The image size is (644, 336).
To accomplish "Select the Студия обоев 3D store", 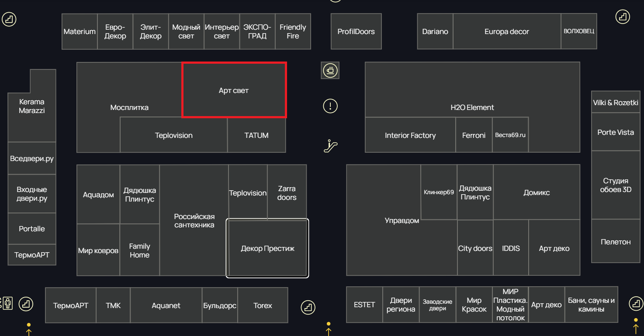I will [615, 185].
